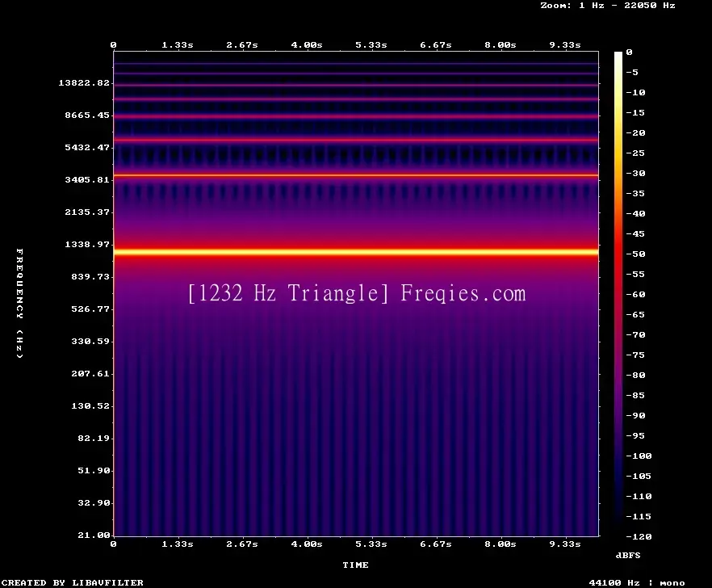Click the -40 dBFS scale label
The height and width of the screenshot is (588, 712).
(x=635, y=213)
